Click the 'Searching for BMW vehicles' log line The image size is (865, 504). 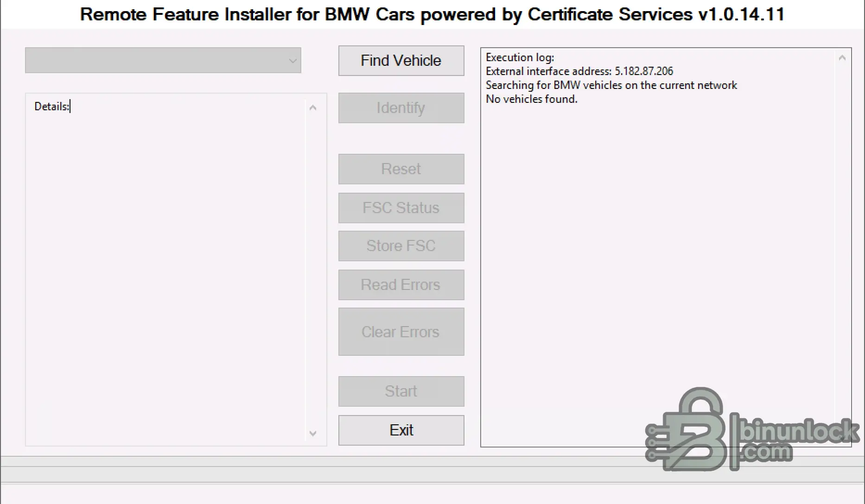[611, 85]
